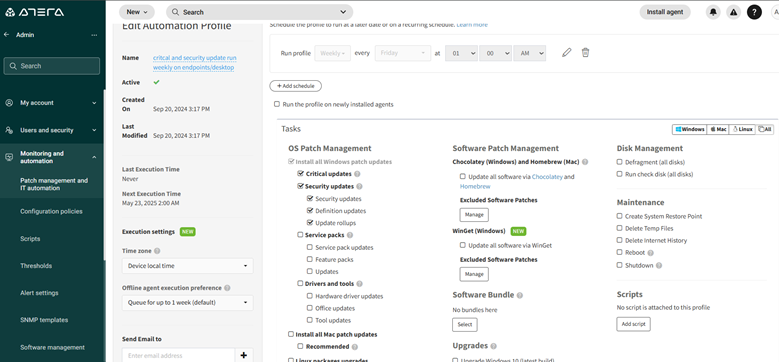Screen dimensions: 779x362
Task: Click Select under Software Bundle
Action: pos(465,324)
